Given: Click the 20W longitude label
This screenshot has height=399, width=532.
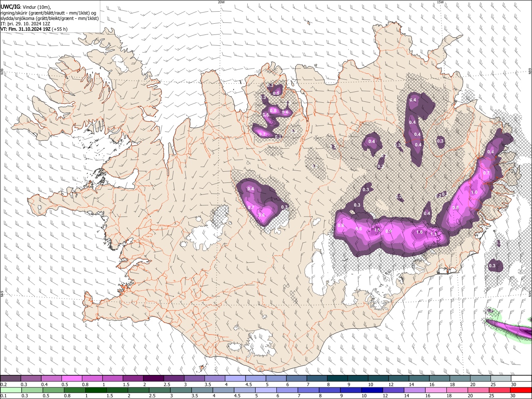Looking at the screenshot, I should click(221, 2).
